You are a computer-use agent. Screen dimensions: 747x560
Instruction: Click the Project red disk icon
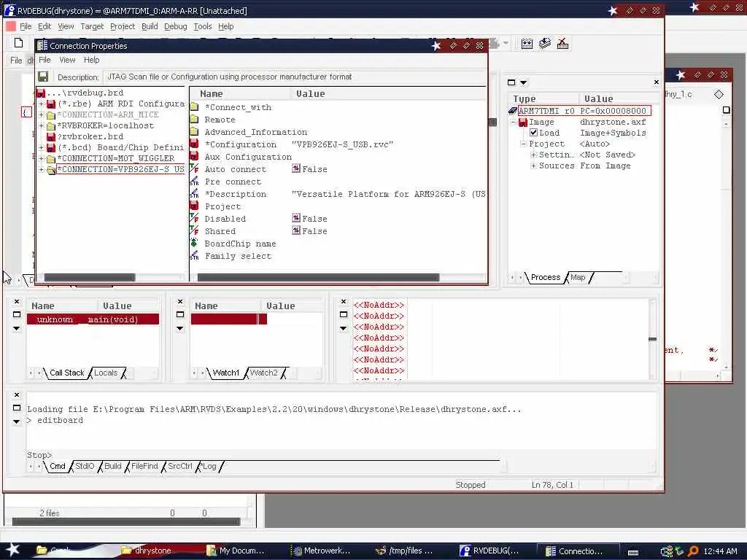point(194,206)
